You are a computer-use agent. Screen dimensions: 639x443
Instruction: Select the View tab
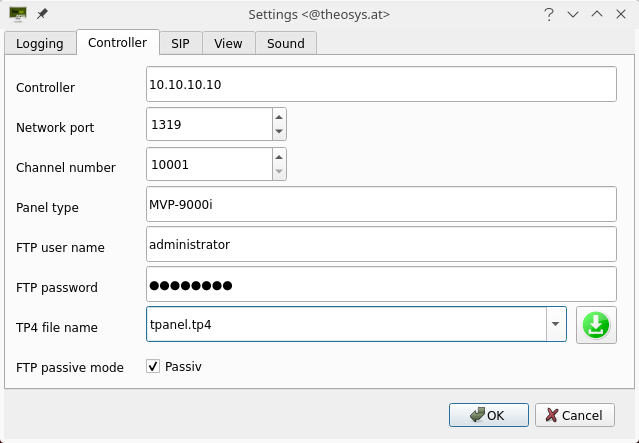228,43
